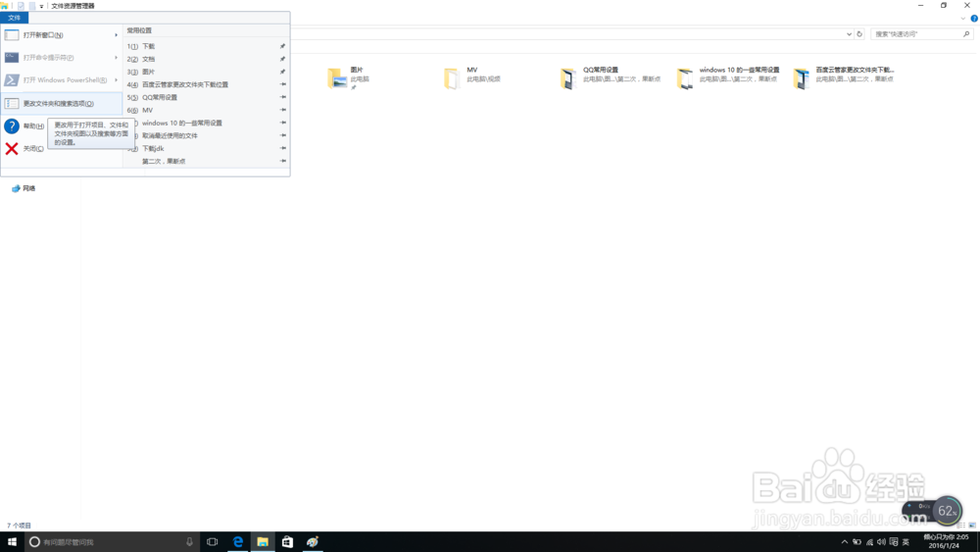Choose 打开命令提示符(P) menu entry
The image size is (980, 552).
pos(61,58)
